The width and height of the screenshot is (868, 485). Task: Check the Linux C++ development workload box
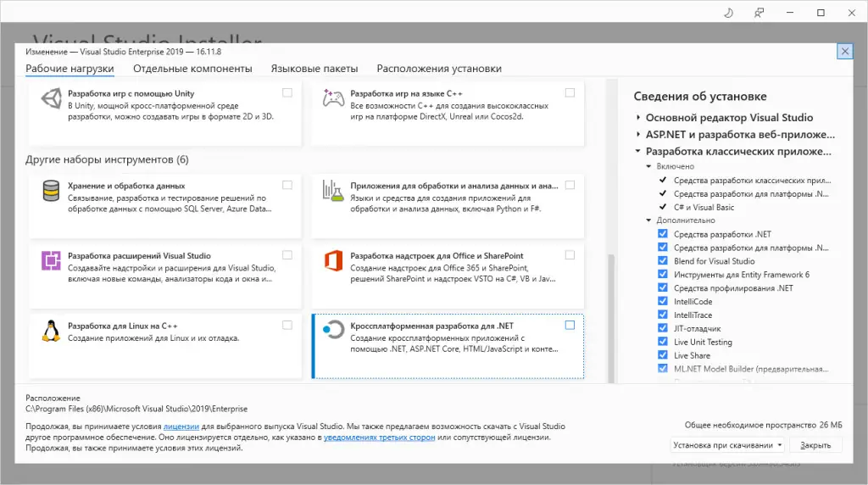pos(287,325)
